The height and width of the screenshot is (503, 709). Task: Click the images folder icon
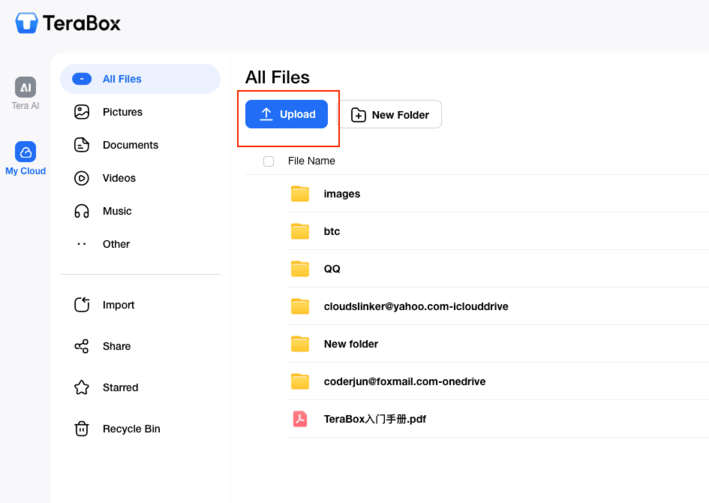pos(300,194)
